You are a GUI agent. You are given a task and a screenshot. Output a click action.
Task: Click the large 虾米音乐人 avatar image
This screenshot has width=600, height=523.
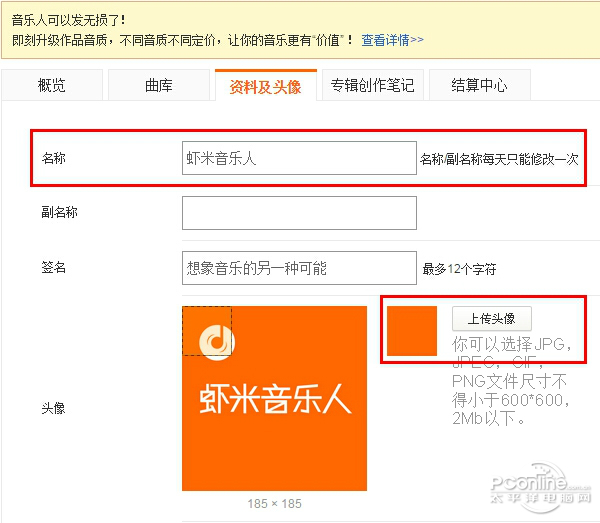pyautogui.click(x=274, y=398)
